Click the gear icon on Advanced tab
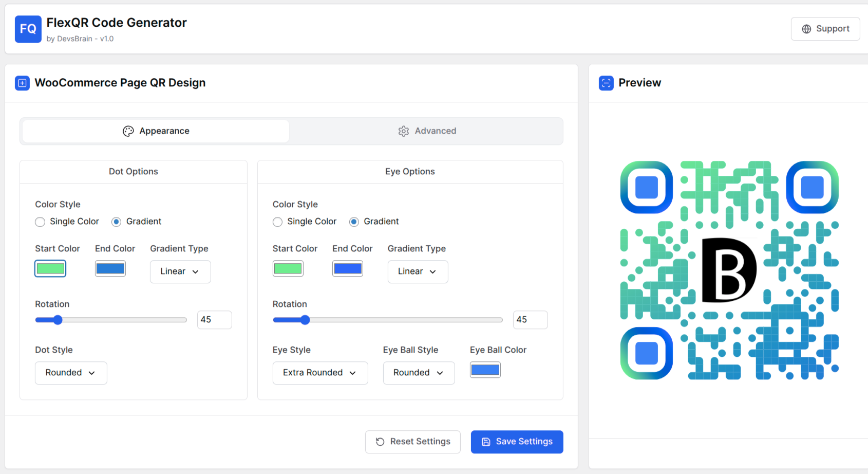Image resolution: width=868 pixels, height=474 pixels. (404, 131)
